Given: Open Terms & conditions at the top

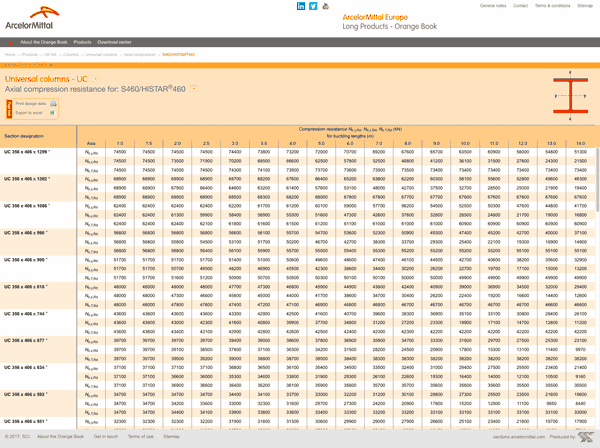Looking at the screenshot, I should [x=553, y=6].
